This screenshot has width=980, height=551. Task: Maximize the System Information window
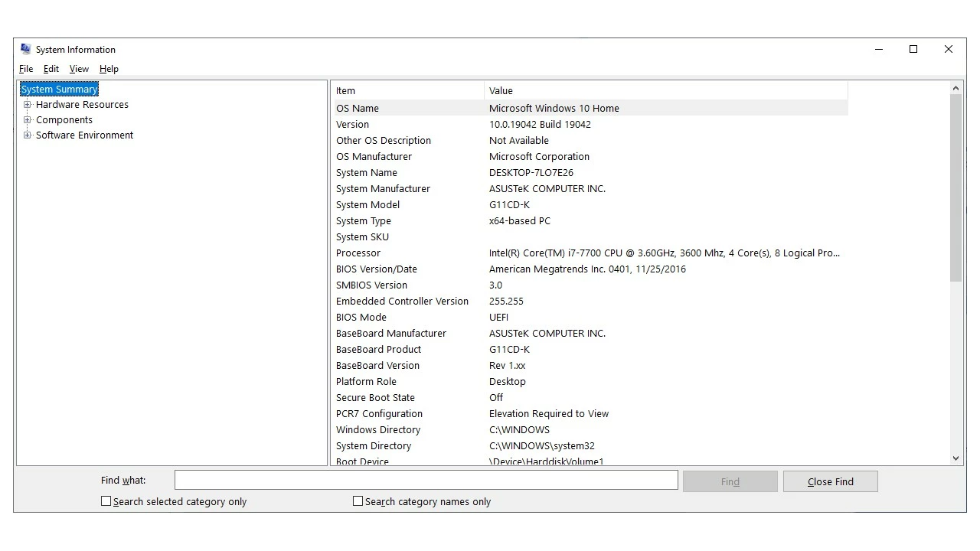pos(913,49)
